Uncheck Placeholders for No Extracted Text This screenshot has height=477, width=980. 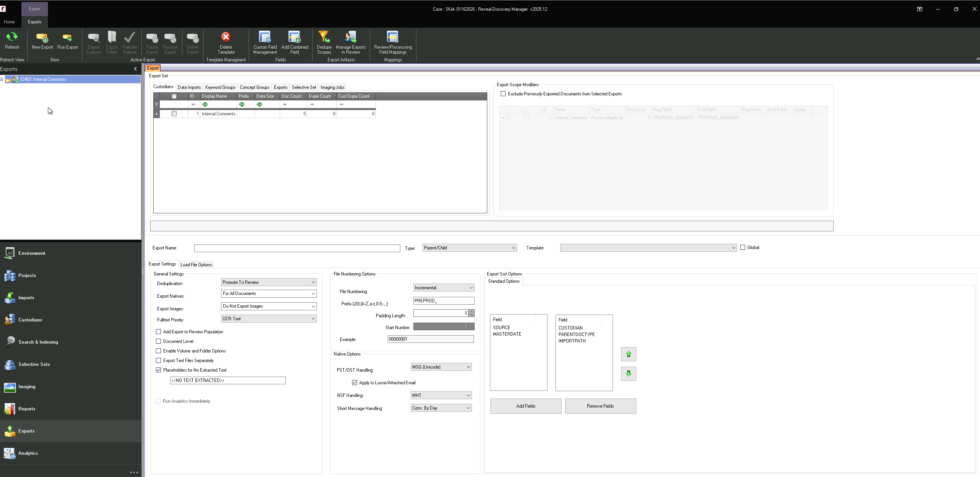[x=159, y=370]
